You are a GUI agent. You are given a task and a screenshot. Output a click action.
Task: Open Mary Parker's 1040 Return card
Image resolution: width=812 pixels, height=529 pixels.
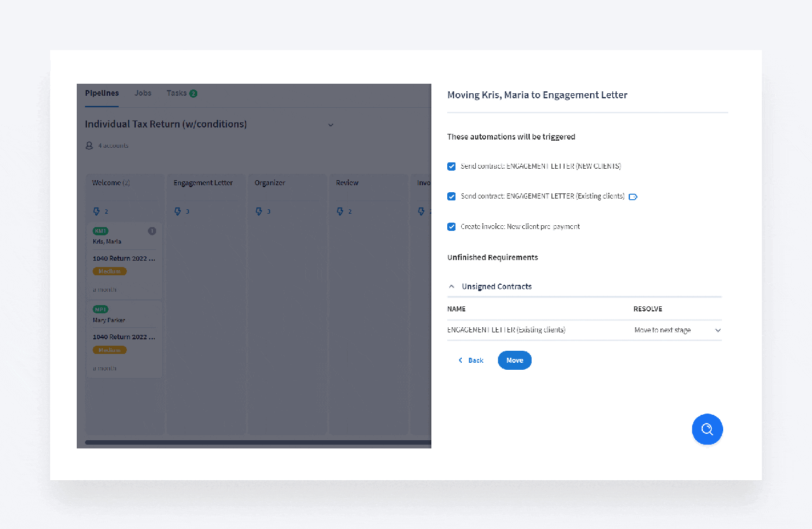(124, 337)
